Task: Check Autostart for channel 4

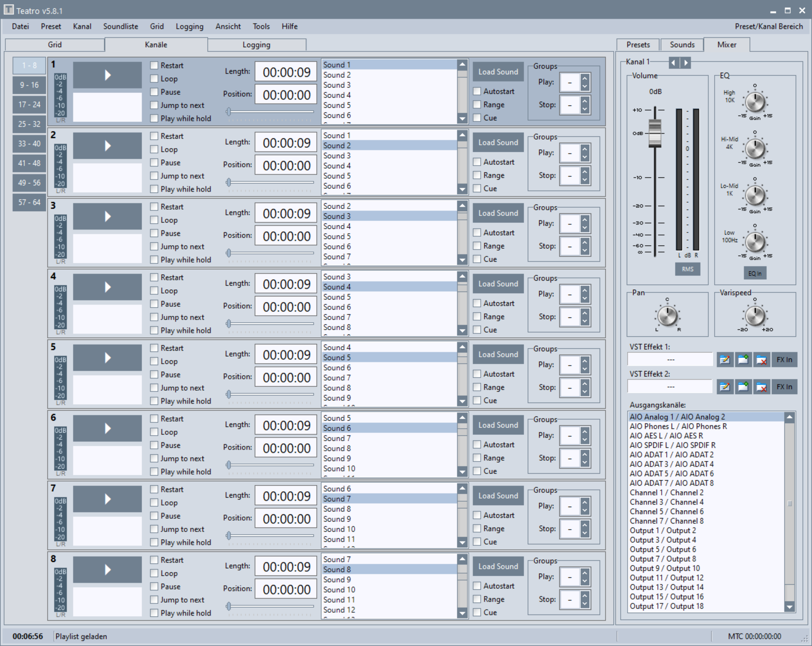Action: coord(477,303)
